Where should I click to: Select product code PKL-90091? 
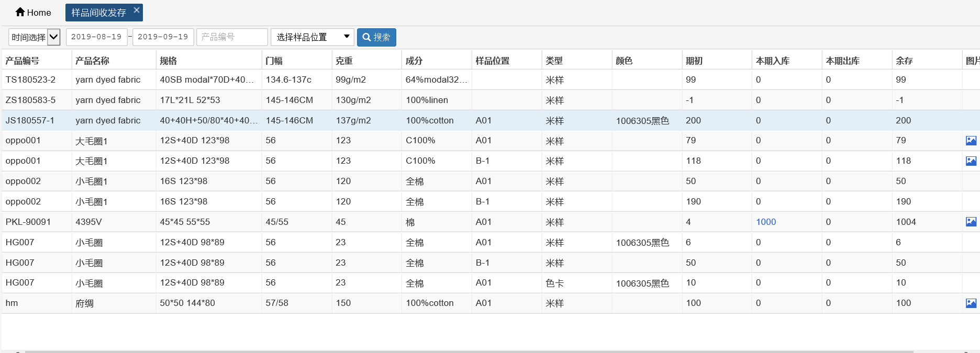[28, 222]
